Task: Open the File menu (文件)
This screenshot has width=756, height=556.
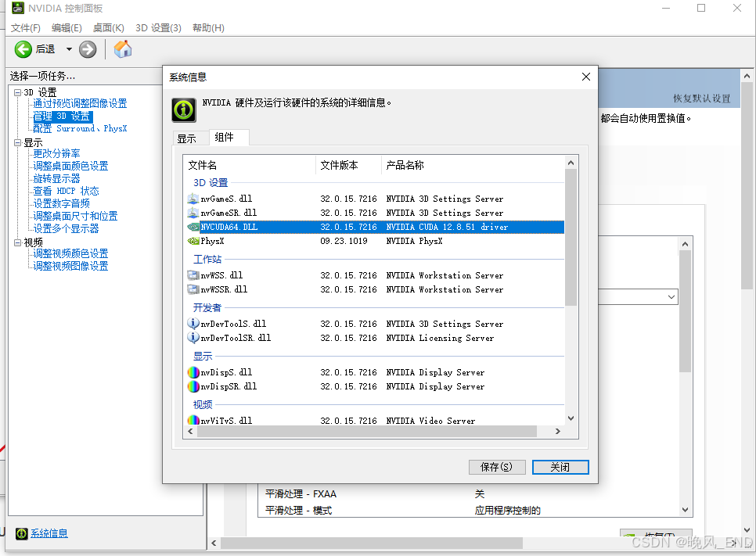Action: click(x=26, y=28)
